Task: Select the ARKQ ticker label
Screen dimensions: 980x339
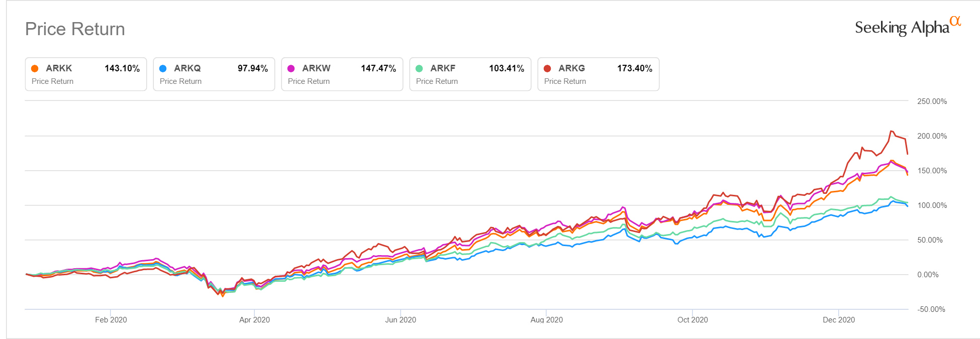Action: (x=187, y=68)
